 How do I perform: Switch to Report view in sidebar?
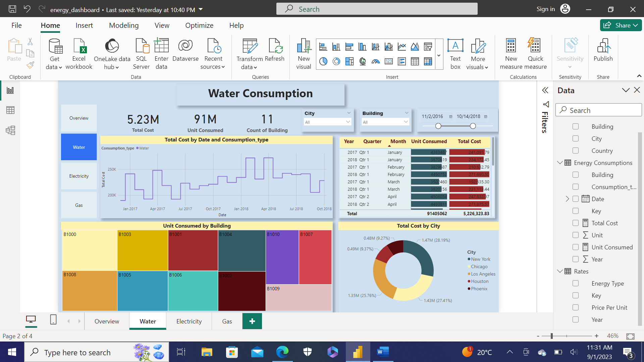tap(10, 90)
